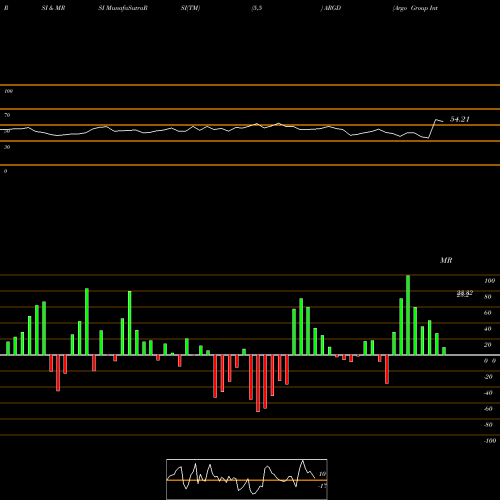Click the MR axis label 40
The height and width of the screenshot is (500, 500).
[x=488, y=329]
